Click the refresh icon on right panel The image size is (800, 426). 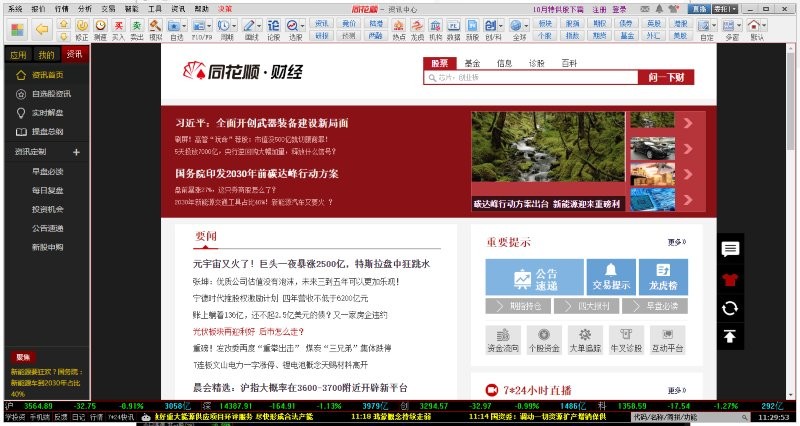[730, 308]
